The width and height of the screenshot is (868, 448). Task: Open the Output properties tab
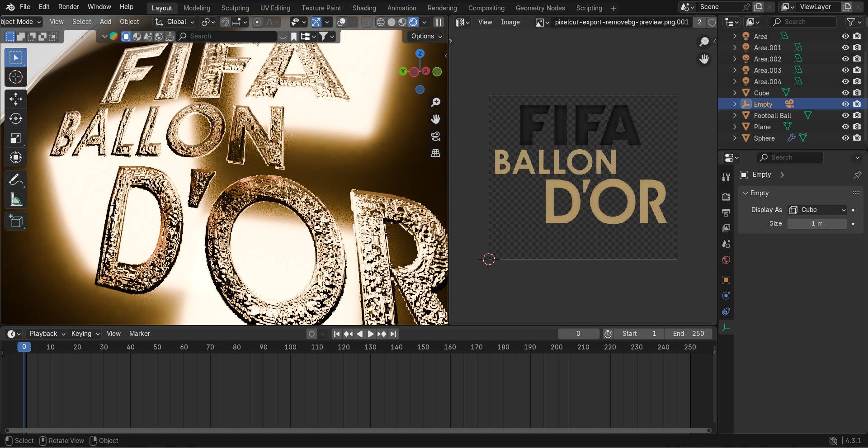726,212
